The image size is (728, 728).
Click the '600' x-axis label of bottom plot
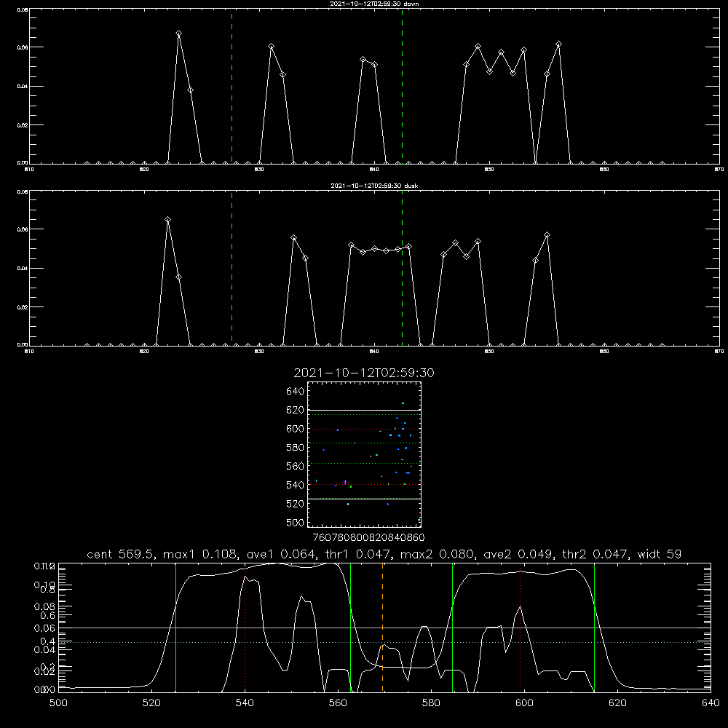(x=525, y=703)
